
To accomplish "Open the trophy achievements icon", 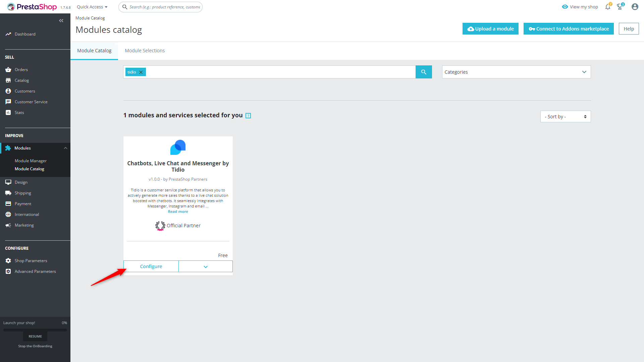I will coord(620,7).
